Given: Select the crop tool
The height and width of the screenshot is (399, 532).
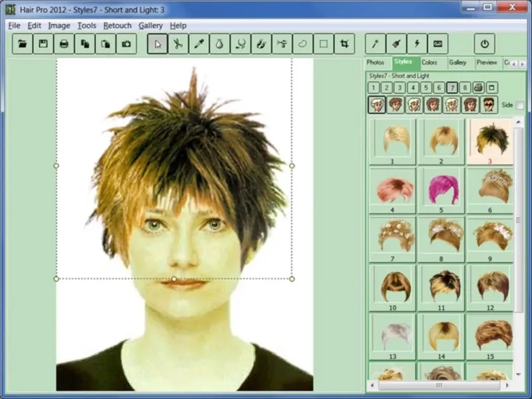Looking at the screenshot, I should [344, 44].
